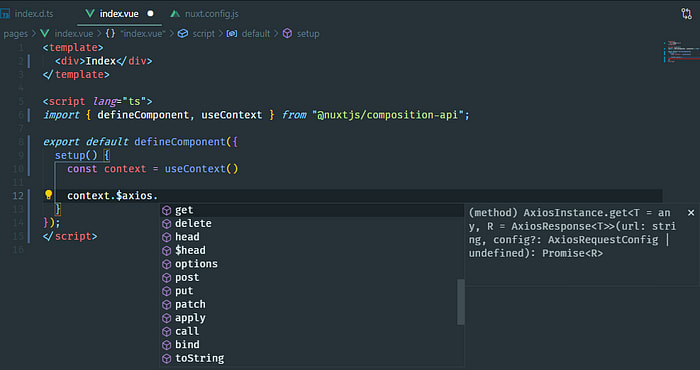700x370 pixels.
Task: Click 'setup()' method name
Action: [76, 155]
